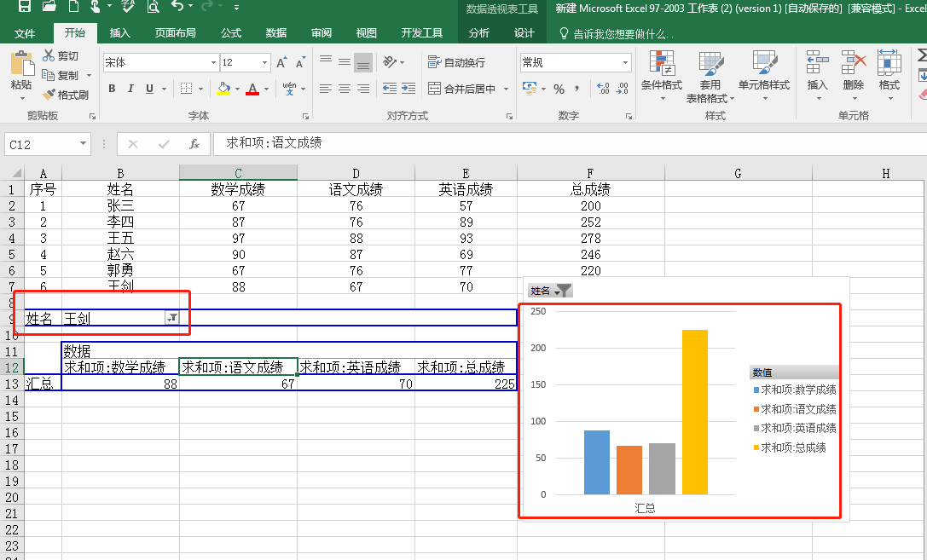927x560 pixels.
Task: Click the Accounting Number Format currency icon
Action: point(529,89)
